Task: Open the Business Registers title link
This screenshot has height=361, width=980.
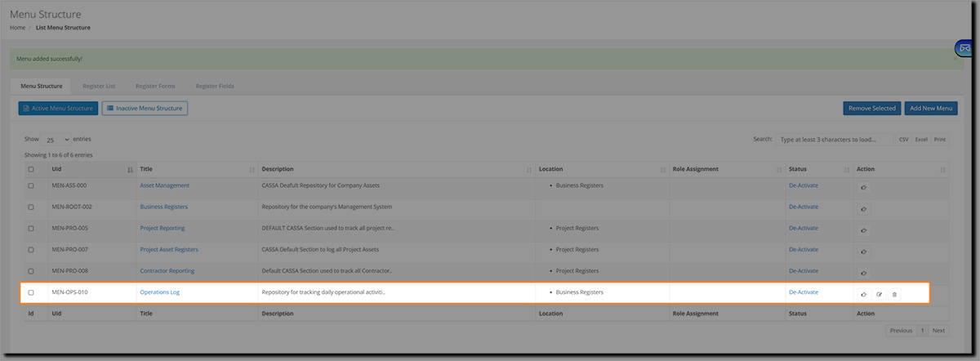Action: (x=163, y=207)
